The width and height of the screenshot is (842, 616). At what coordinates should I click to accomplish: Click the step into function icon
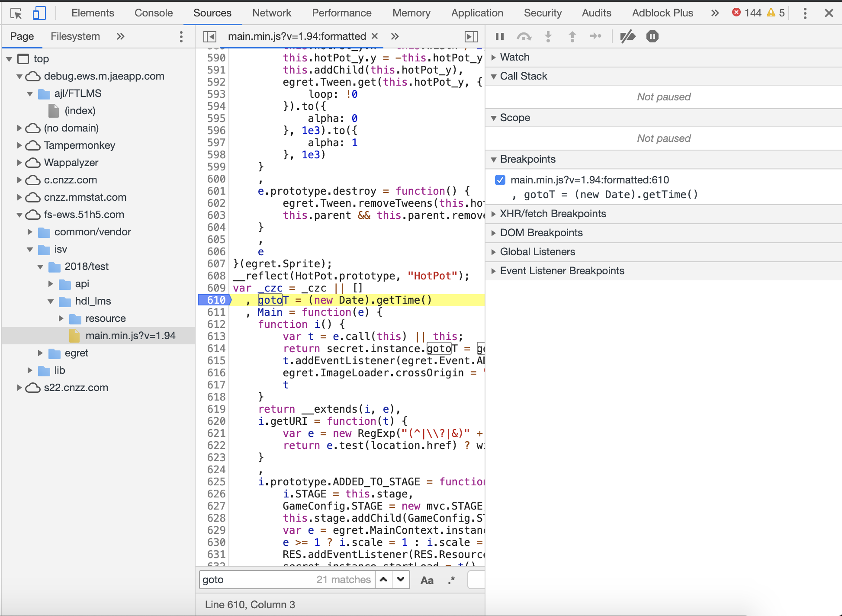[x=548, y=36]
